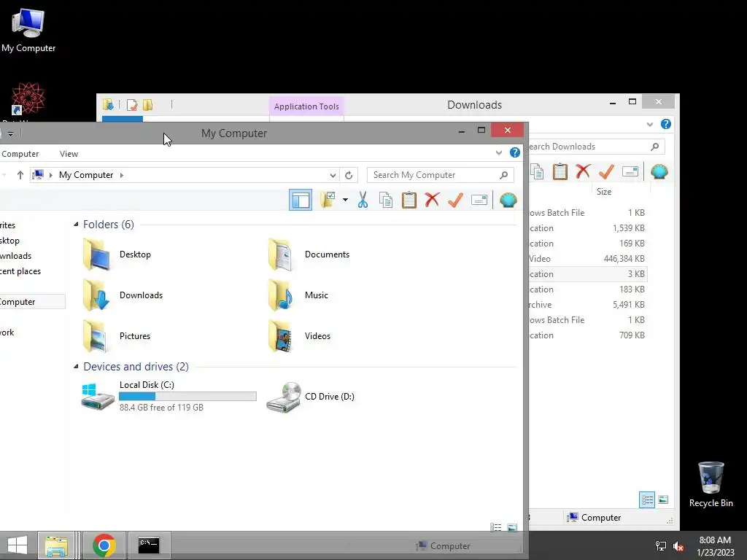Select the Pictures folder
Screen dimensions: 747x560
[117, 336]
